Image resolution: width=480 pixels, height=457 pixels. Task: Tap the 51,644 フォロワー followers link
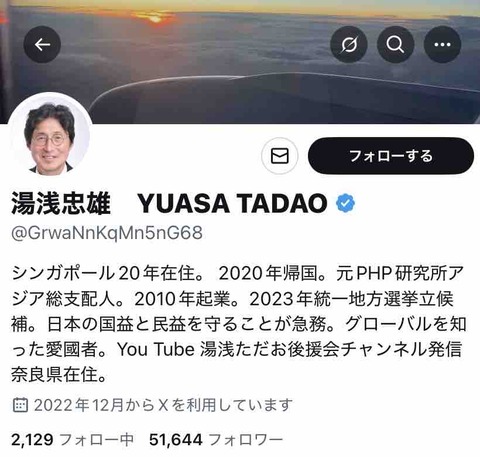coord(216,440)
